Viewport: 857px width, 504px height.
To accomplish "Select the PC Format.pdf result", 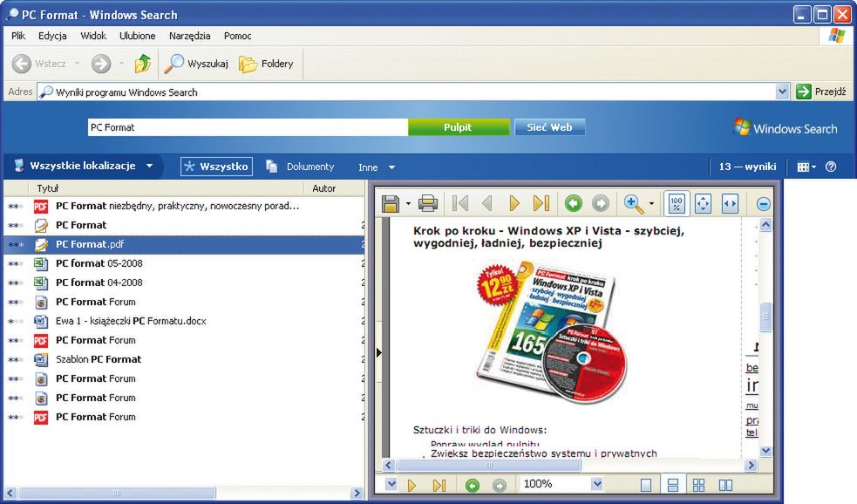I will coord(184,244).
